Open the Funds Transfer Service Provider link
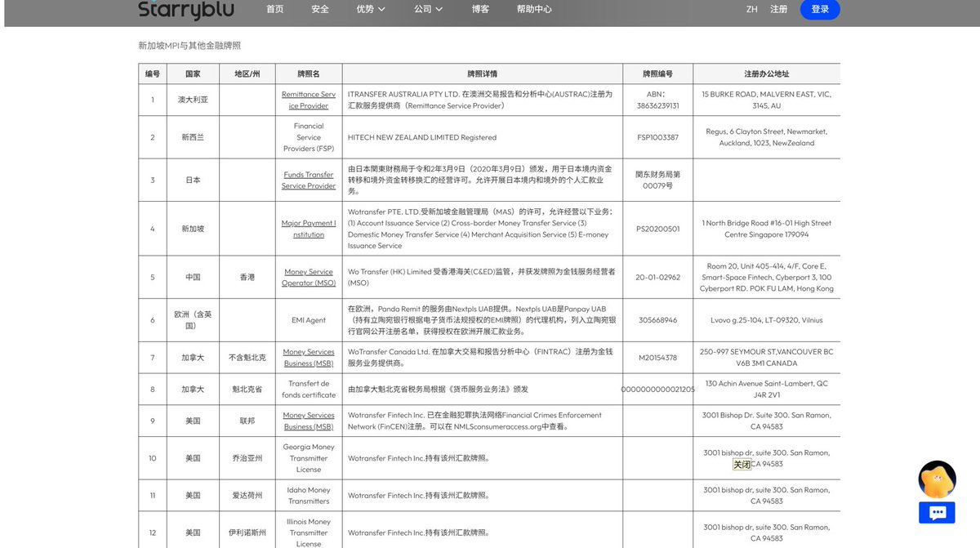Viewport: 980px width, 548px height. point(309,180)
